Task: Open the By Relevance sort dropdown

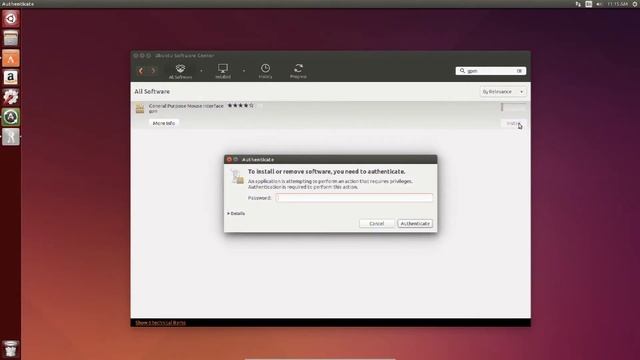Action: 503,92
